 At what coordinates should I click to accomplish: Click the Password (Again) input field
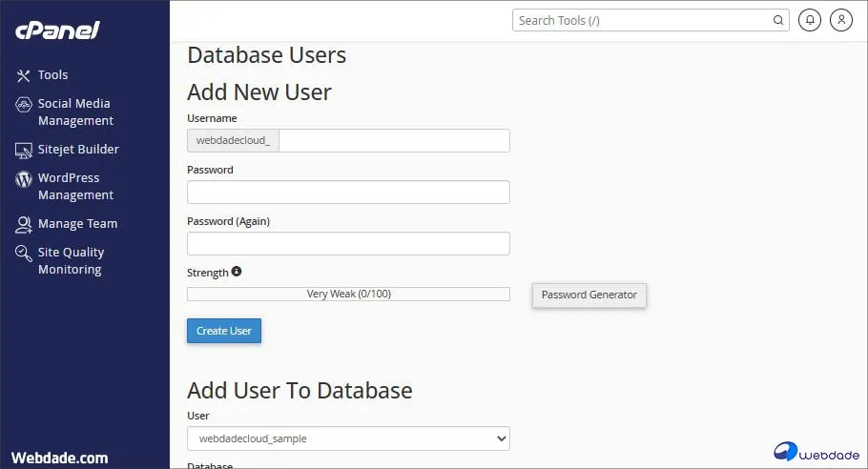click(x=348, y=243)
